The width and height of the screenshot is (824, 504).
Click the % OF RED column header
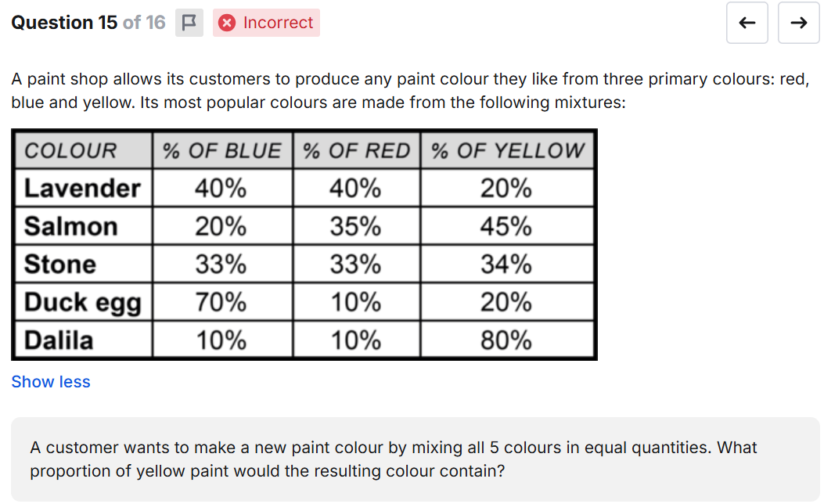click(356, 151)
